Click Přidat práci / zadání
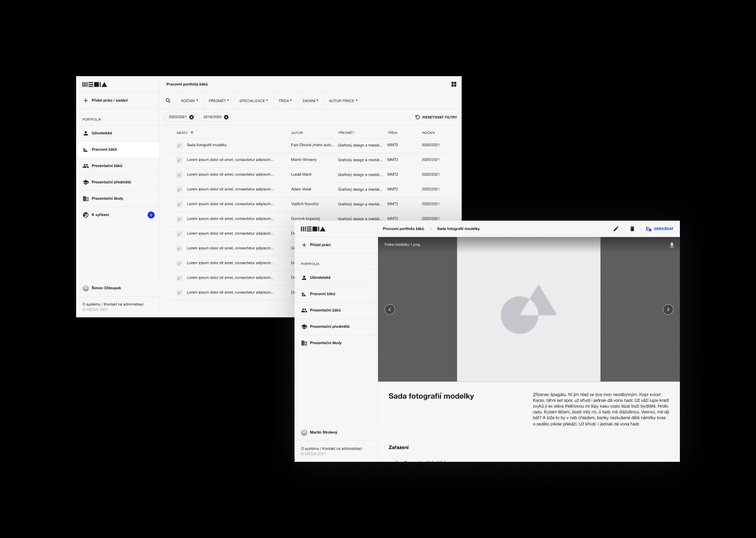 tap(109, 100)
